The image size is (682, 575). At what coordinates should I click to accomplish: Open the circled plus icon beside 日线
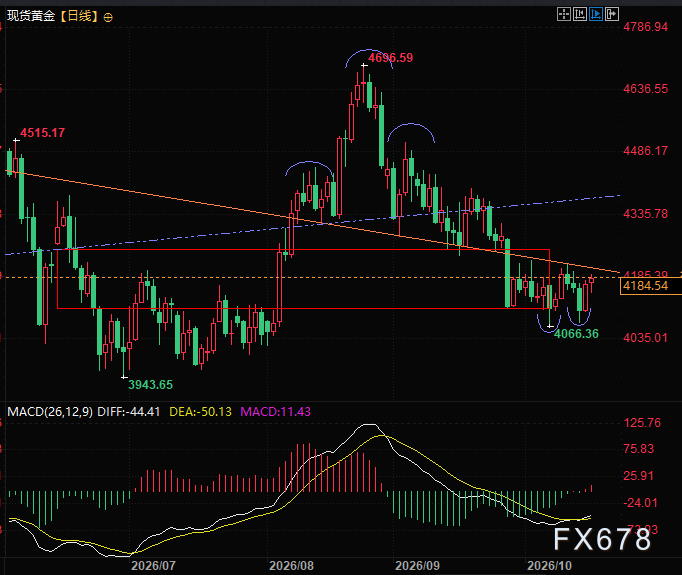pyautogui.click(x=108, y=17)
